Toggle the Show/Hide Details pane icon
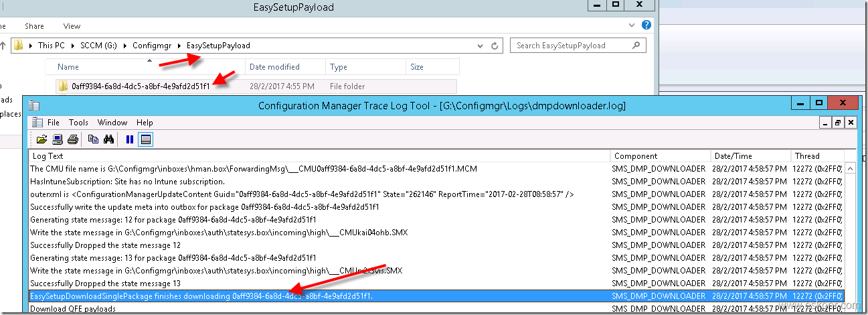The height and width of the screenshot is (315, 868). 145,139
